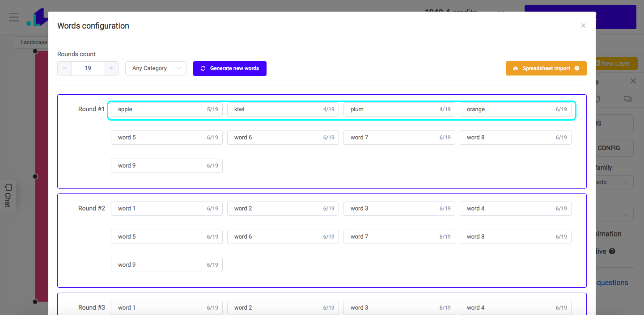Viewport: 644px width, 315px height.
Task: Increase rounds count with plus button
Action: coord(111,68)
